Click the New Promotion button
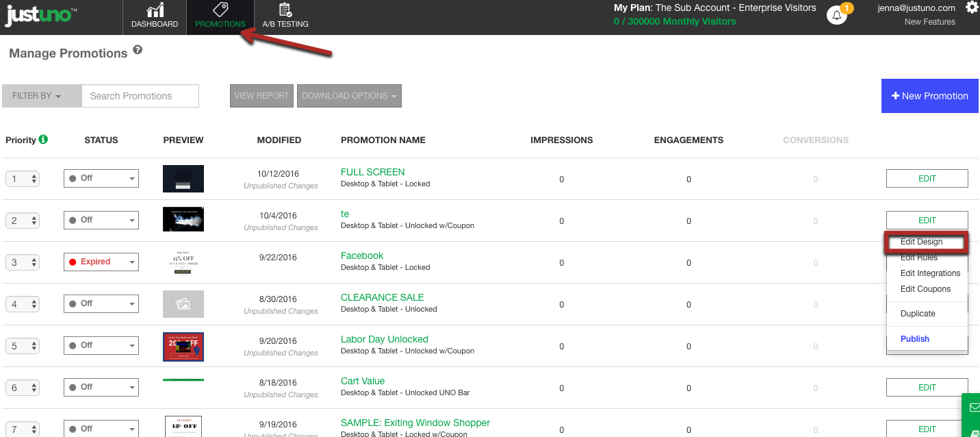 [x=929, y=96]
